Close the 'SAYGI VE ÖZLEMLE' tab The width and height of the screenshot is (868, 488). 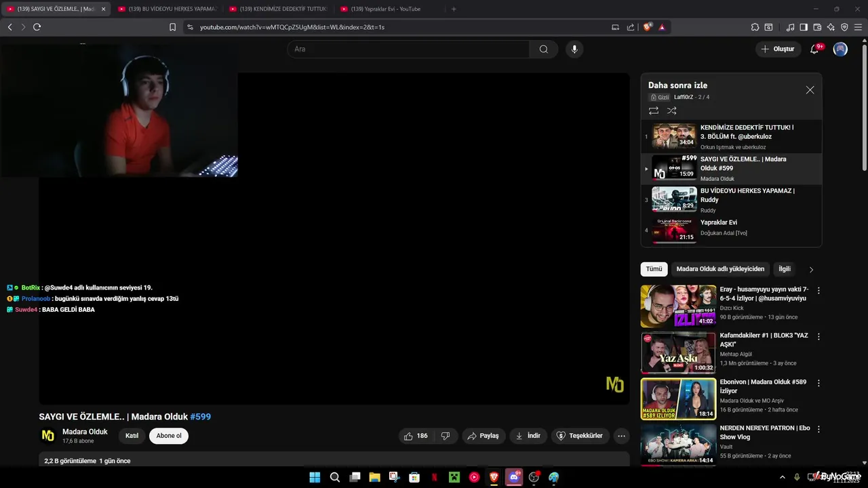pos(103,9)
